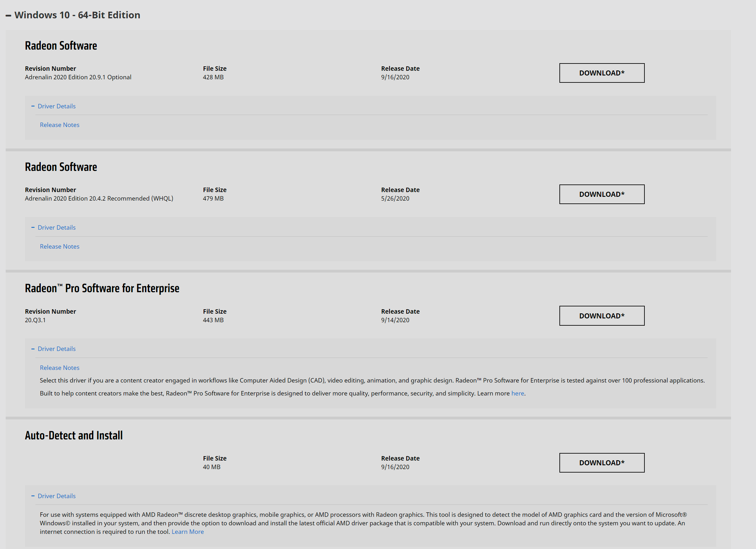Follow the 'here' link about Radeon Pro Enterprise
The width and height of the screenshot is (756, 549).
point(517,393)
